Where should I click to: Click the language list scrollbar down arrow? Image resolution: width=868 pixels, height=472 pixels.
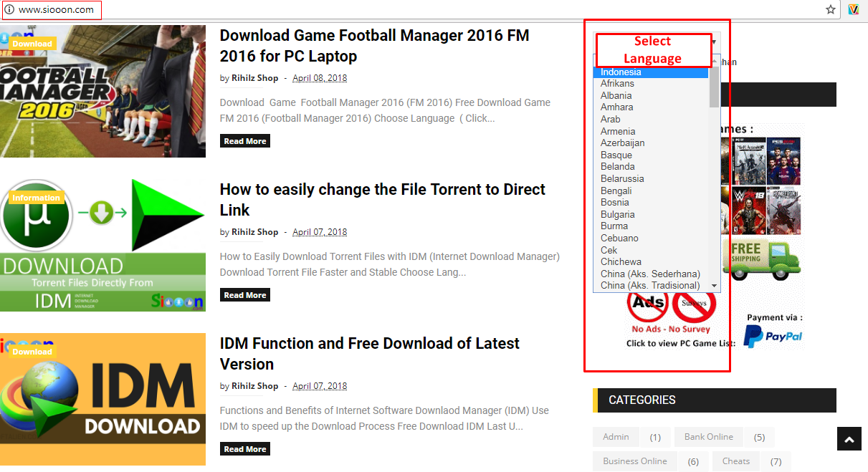pos(714,286)
